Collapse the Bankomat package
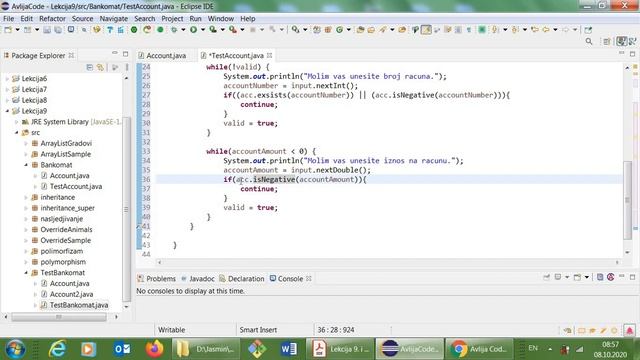 coord(26,164)
